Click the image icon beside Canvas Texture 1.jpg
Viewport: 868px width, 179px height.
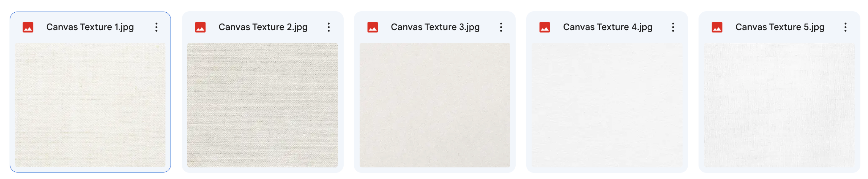pos(28,27)
